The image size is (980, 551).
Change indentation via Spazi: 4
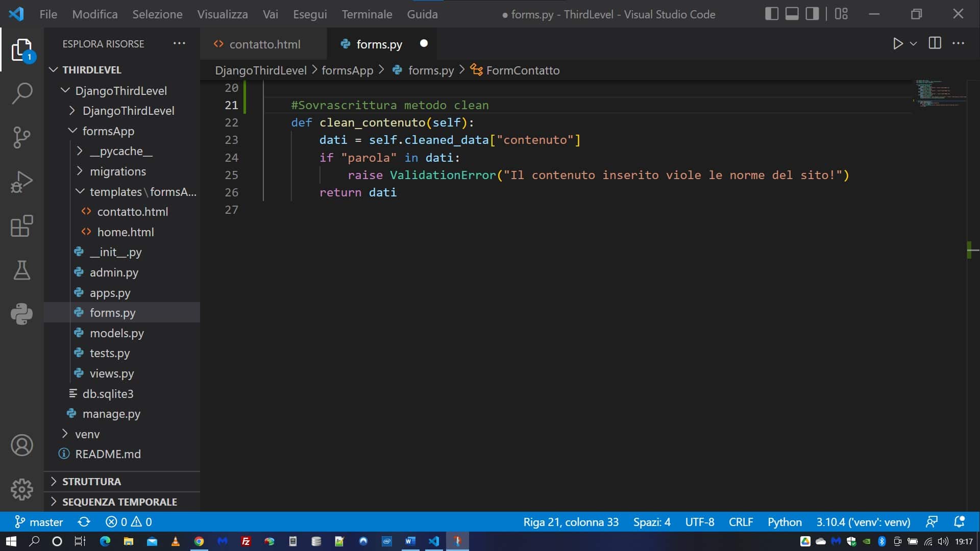[652, 522]
